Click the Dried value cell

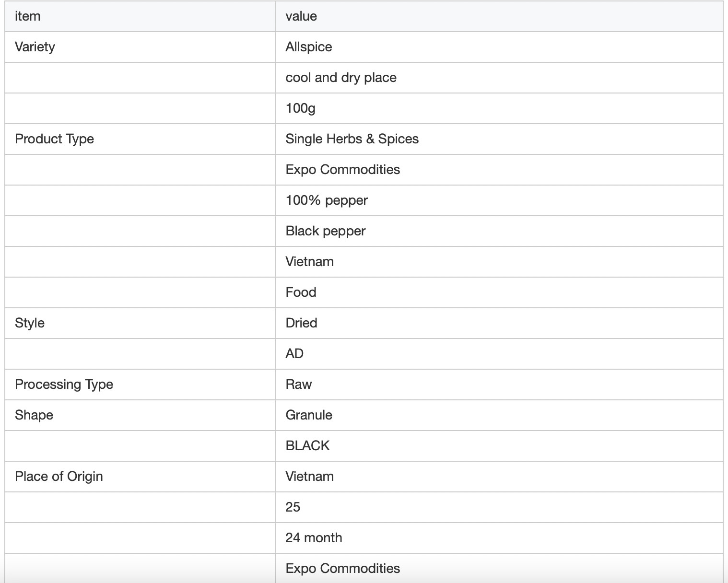[x=499, y=323]
